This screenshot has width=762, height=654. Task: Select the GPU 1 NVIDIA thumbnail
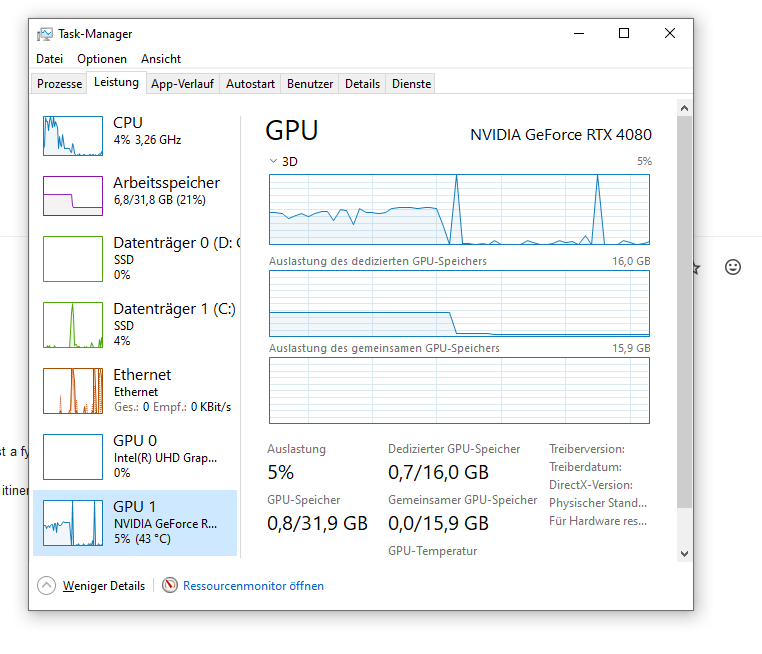click(x=73, y=523)
